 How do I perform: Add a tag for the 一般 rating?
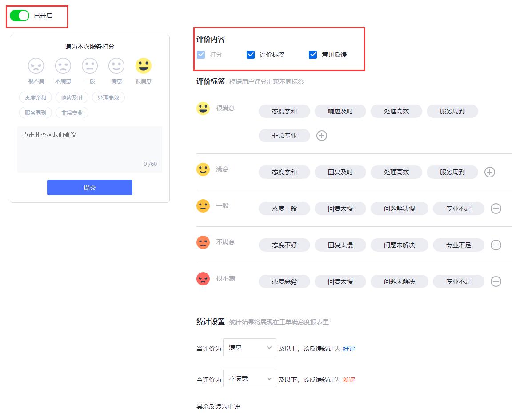[x=496, y=208]
